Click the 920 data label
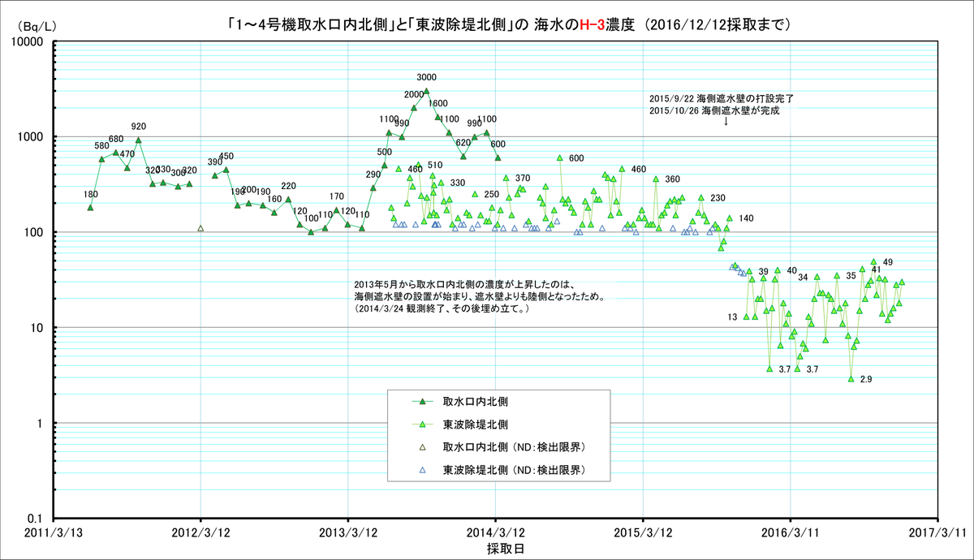Image resolution: width=974 pixels, height=560 pixels. pyautogui.click(x=139, y=127)
